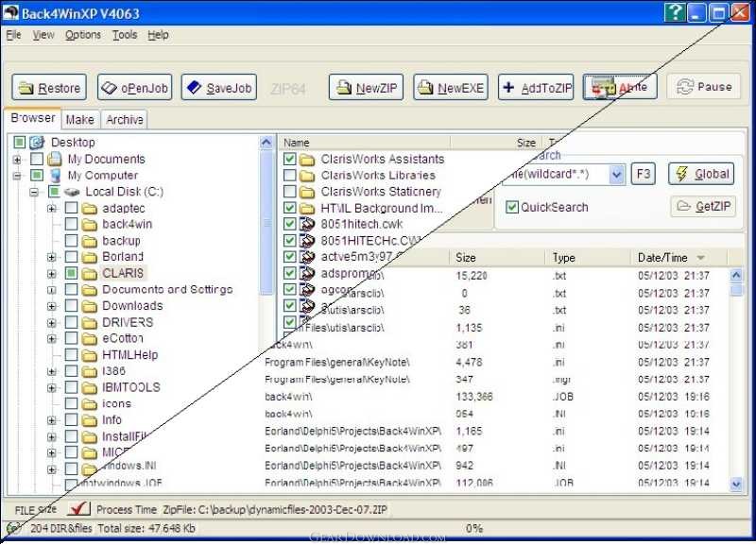The width and height of the screenshot is (756, 545).
Task: Expand the IBMTOOLS folder node
Action: pyautogui.click(x=52, y=387)
